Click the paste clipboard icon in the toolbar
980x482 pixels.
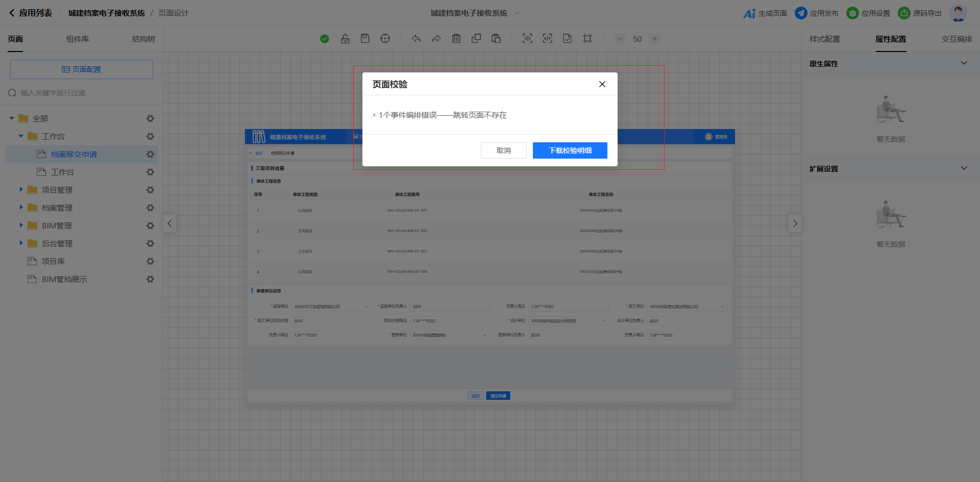tap(496, 39)
